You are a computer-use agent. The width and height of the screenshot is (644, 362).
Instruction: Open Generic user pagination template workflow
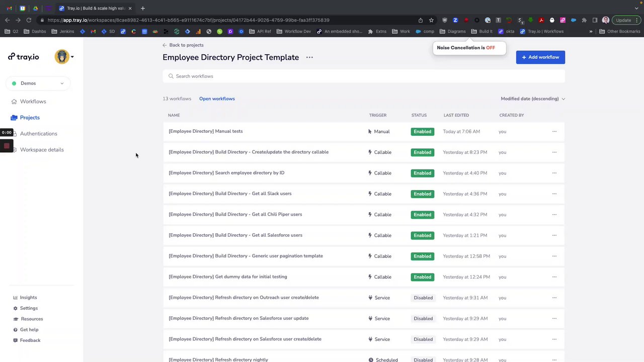point(246,256)
